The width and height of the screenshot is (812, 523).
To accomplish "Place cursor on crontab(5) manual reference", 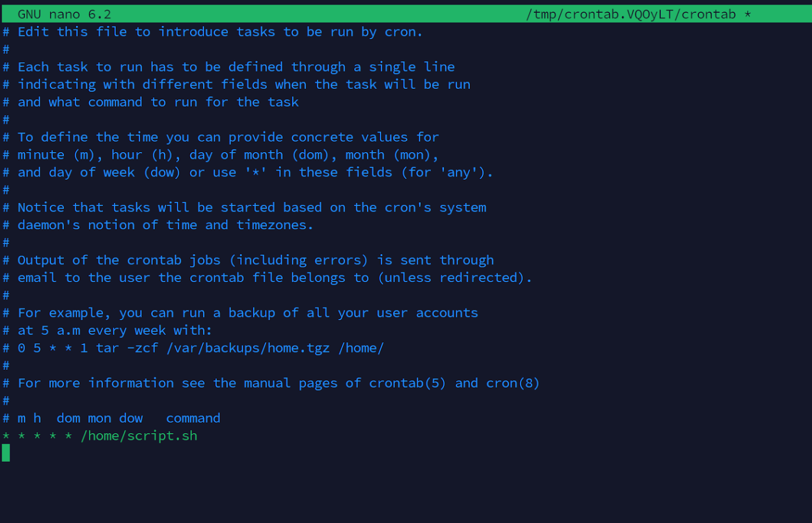I will click(x=407, y=383).
